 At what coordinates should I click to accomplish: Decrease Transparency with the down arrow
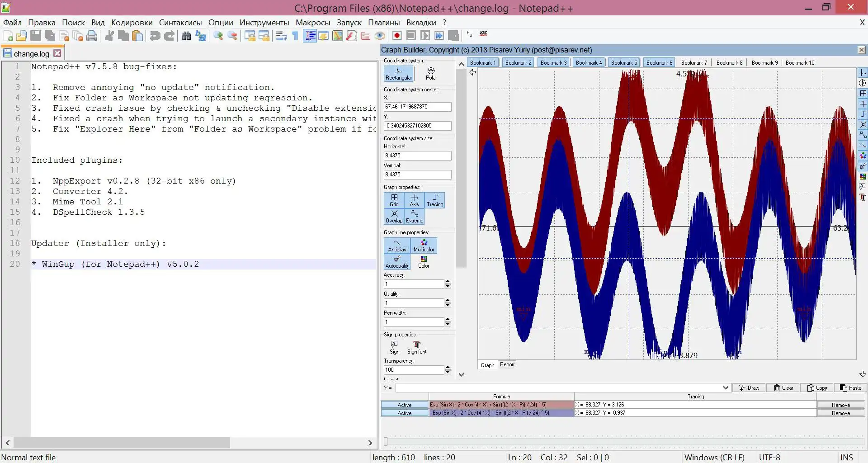pos(448,372)
